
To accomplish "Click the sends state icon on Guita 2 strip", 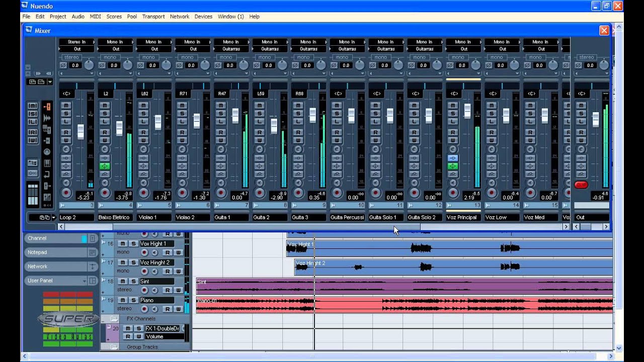I will pos(260,174).
